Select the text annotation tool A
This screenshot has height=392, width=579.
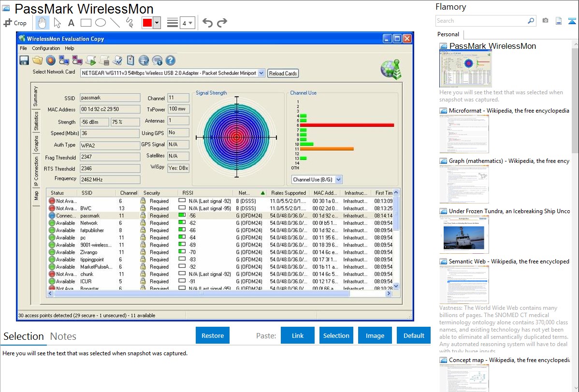tap(71, 23)
